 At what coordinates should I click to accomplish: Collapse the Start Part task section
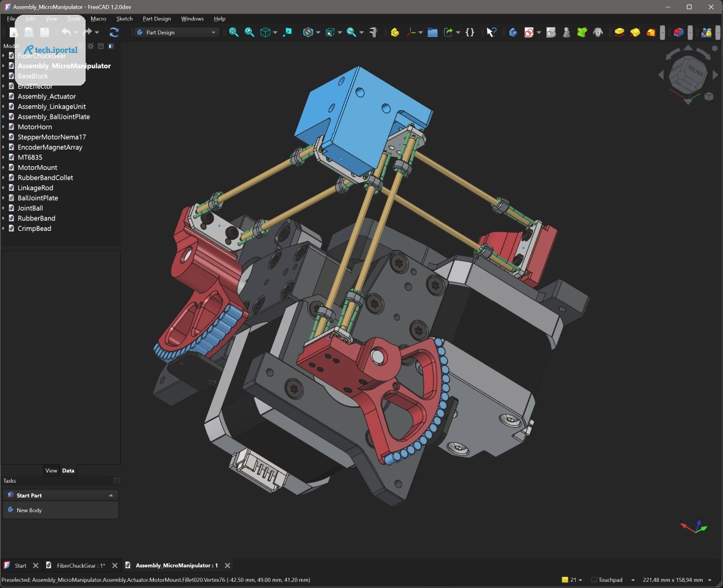111,496
